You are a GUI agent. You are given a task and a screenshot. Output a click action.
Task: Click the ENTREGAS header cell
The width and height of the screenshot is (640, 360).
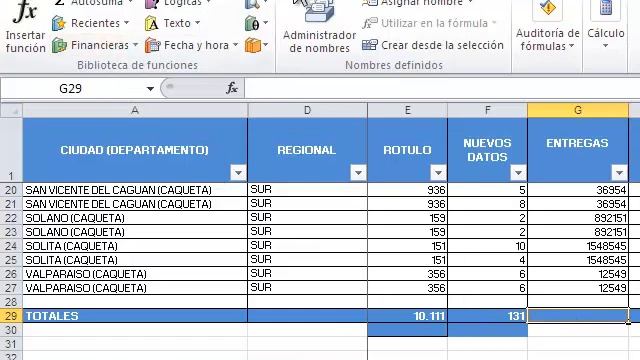point(578,150)
